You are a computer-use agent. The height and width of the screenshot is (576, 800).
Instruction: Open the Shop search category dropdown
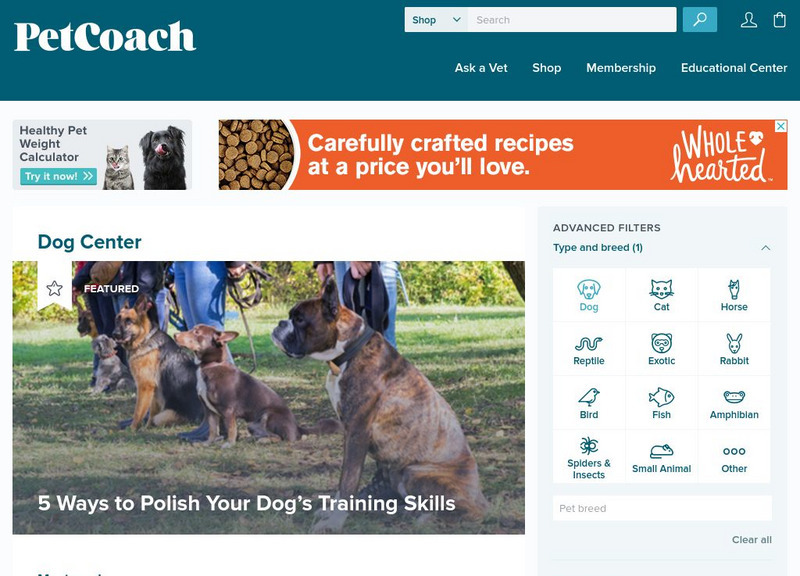[436, 20]
